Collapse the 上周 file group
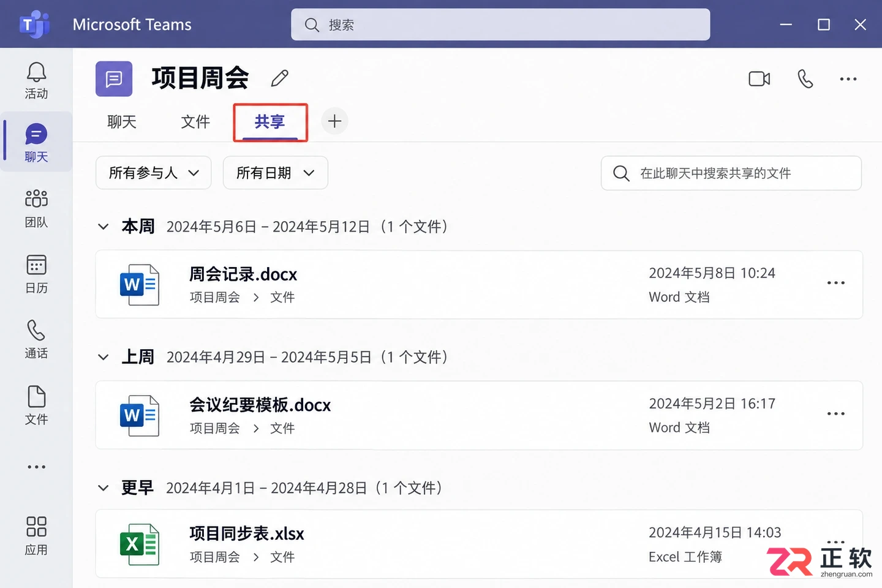 [x=104, y=357]
